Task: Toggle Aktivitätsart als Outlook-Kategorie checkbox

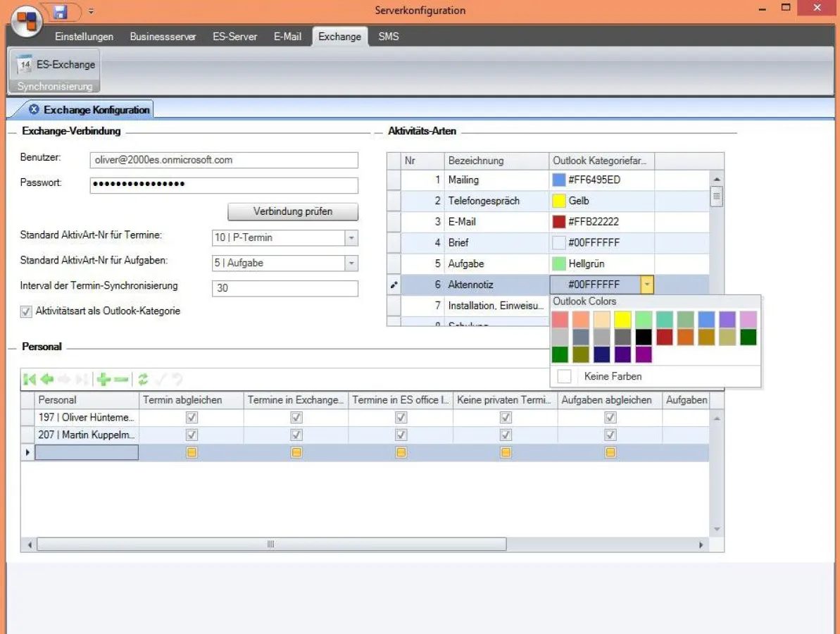Action: click(x=27, y=311)
